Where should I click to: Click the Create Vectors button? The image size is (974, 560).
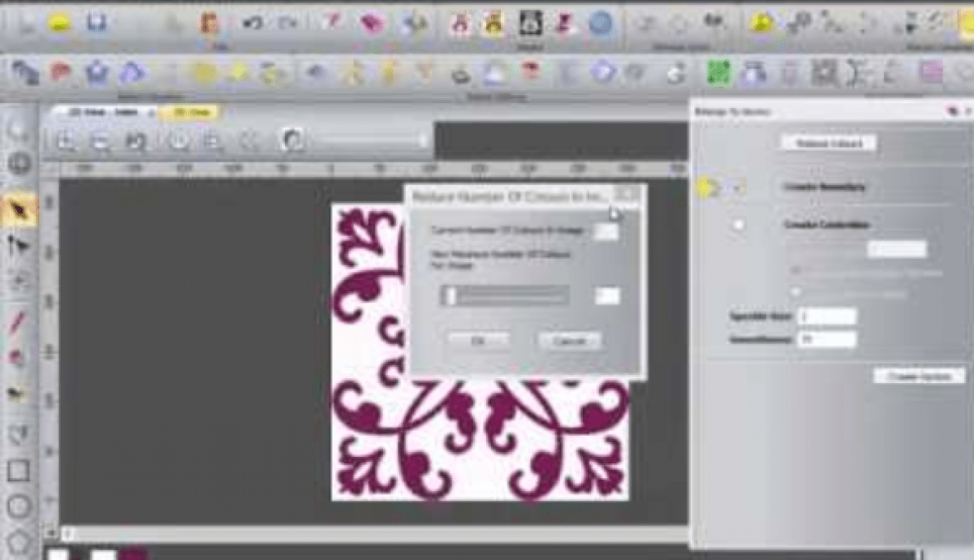point(918,377)
